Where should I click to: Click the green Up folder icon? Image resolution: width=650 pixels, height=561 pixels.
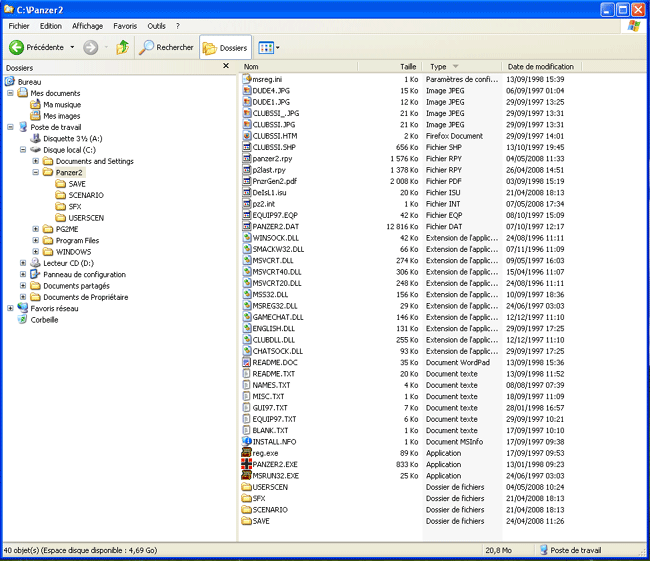click(x=122, y=47)
